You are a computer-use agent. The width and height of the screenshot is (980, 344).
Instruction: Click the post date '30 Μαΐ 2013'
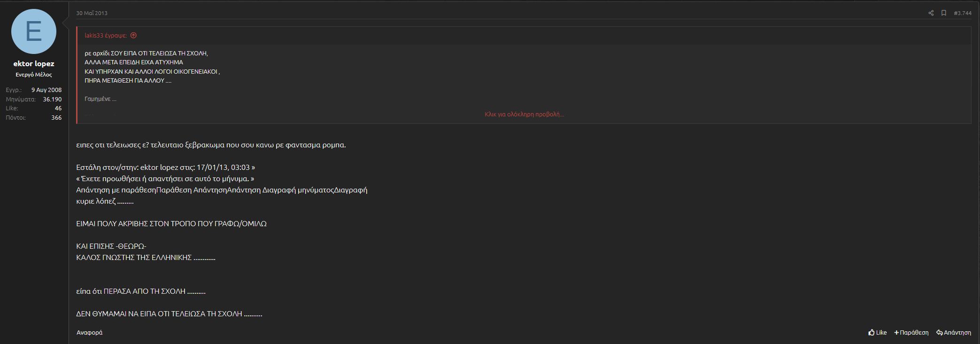coord(92,13)
